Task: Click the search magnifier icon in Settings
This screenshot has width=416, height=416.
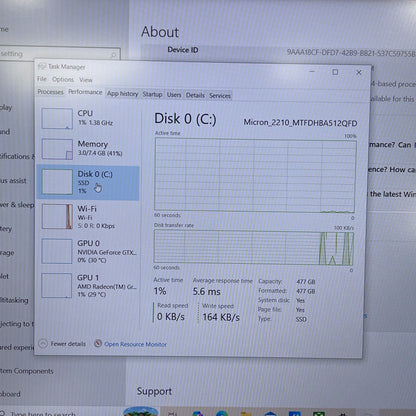Action: pos(113,55)
